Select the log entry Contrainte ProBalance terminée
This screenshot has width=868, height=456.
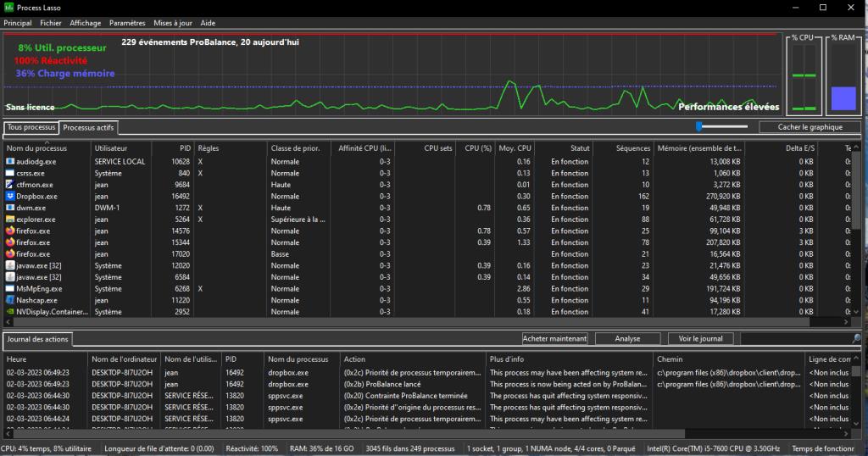[x=405, y=396]
